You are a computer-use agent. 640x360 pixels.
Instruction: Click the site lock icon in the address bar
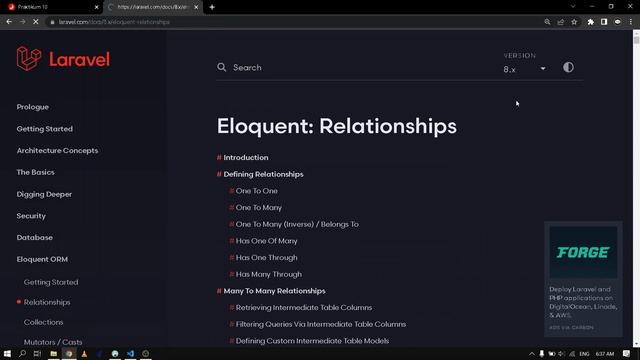click(x=52, y=22)
